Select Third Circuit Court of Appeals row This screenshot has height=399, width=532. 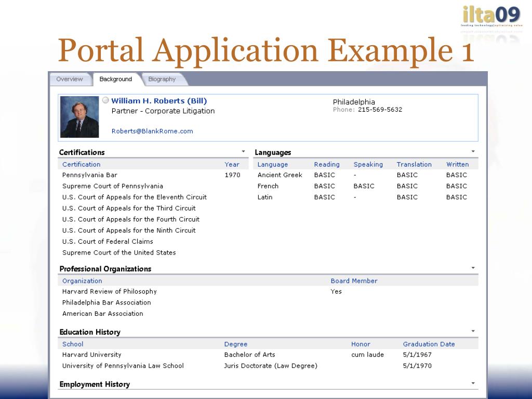click(x=153, y=208)
